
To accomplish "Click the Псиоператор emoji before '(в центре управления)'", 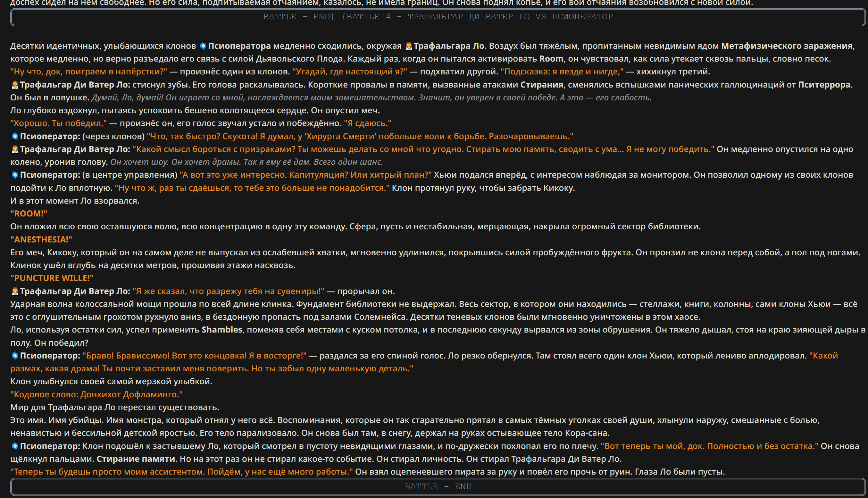I will (15, 175).
